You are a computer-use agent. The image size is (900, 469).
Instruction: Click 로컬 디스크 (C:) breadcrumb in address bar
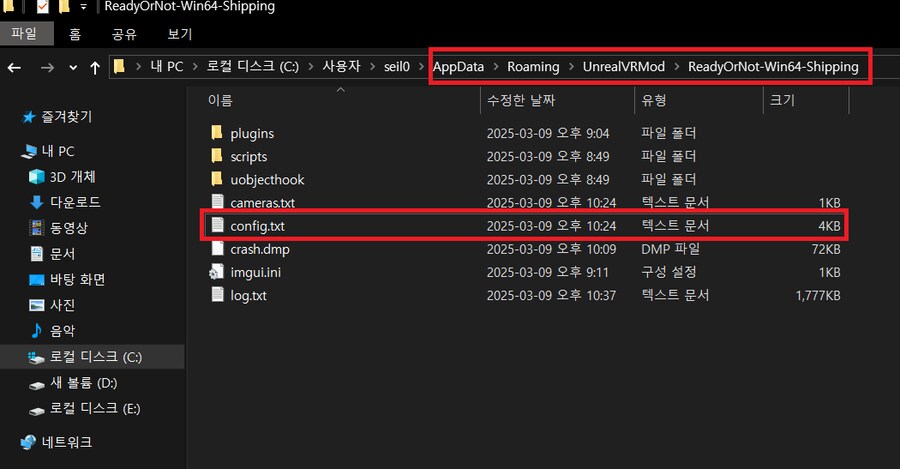pos(253,67)
